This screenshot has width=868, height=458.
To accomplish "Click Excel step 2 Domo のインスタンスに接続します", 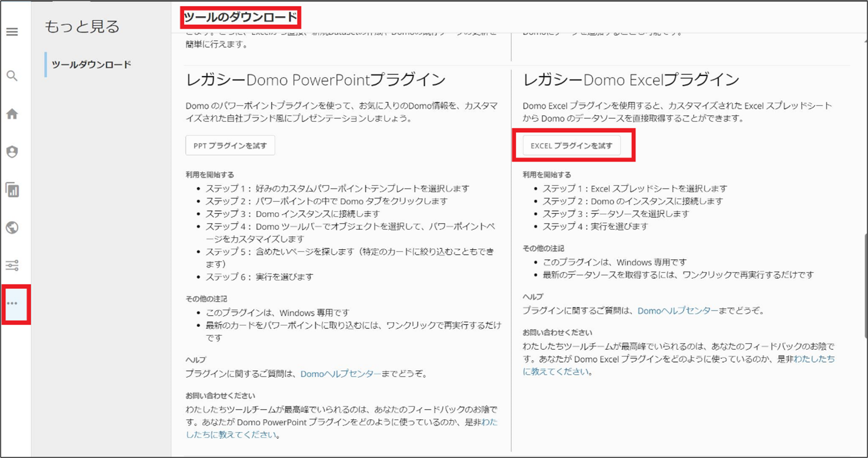I will click(633, 201).
